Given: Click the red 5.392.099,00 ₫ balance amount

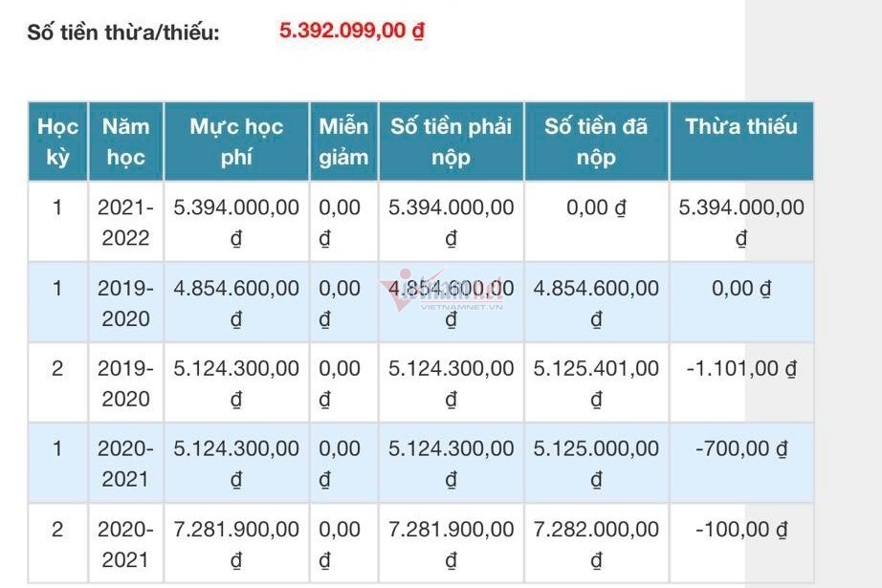Looking at the screenshot, I should pos(351,30).
